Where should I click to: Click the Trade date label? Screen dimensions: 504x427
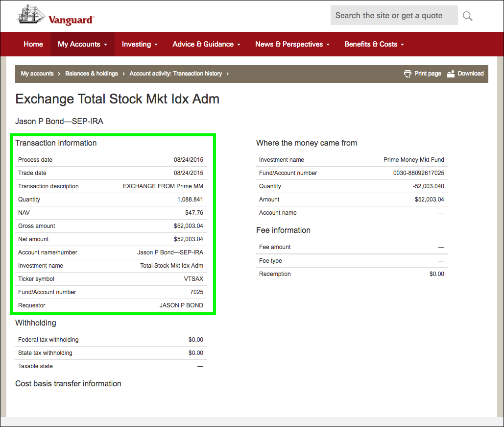pos(32,173)
